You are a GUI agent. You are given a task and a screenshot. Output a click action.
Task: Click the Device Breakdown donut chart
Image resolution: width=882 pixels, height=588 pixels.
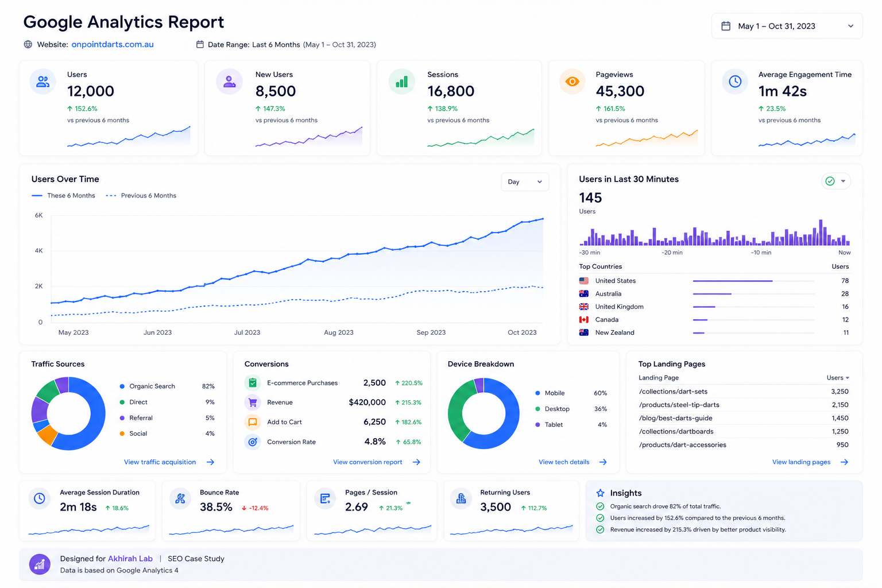click(483, 413)
